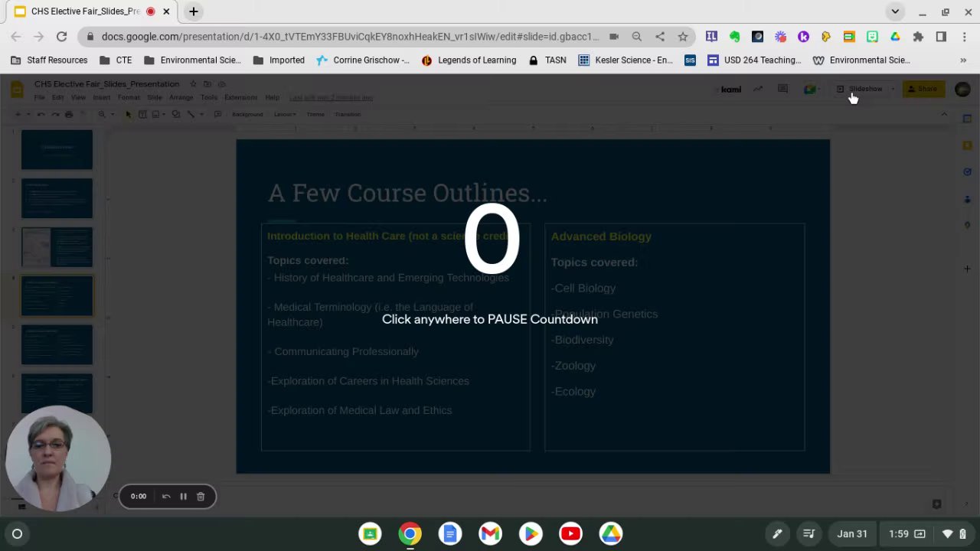Open the Evernote elephant extension
This screenshot has width=980, height=551.
click(x=734, y=36)
